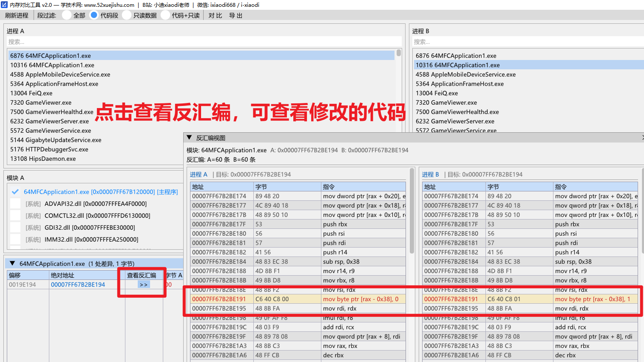
Task: Select highlighted row C6 40 C8 01 in 进程 B
Action: click(x=530, y=299)
